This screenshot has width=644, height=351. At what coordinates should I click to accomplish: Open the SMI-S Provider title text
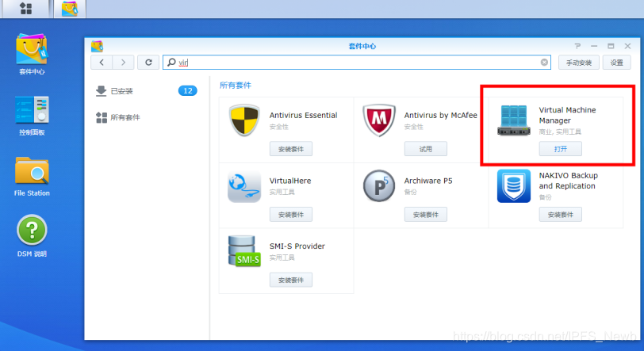(x=297, y=246)
